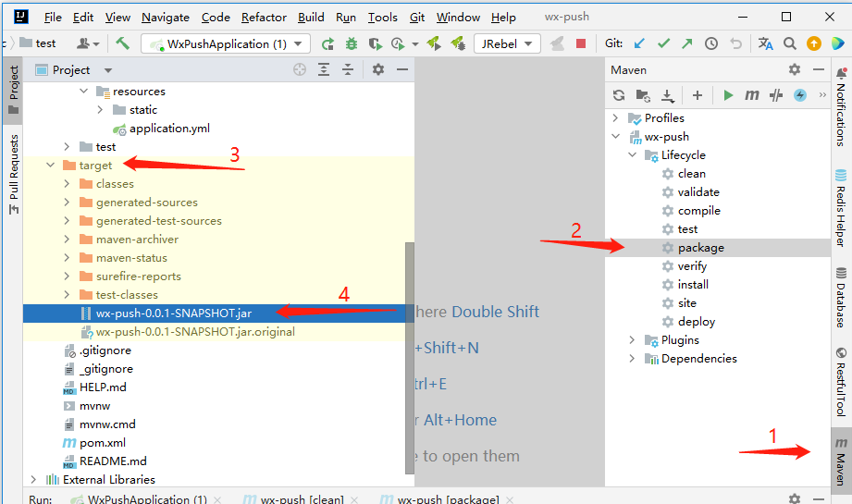Open the RestfulTool side tab

click(841, 382)
